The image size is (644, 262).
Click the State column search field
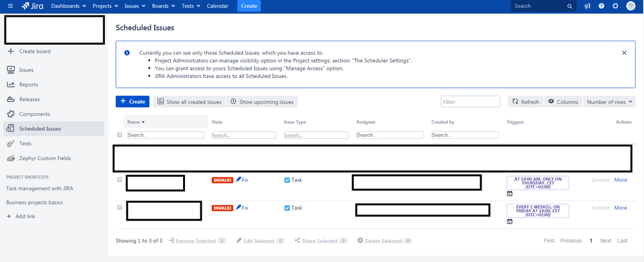coord(244,135)
